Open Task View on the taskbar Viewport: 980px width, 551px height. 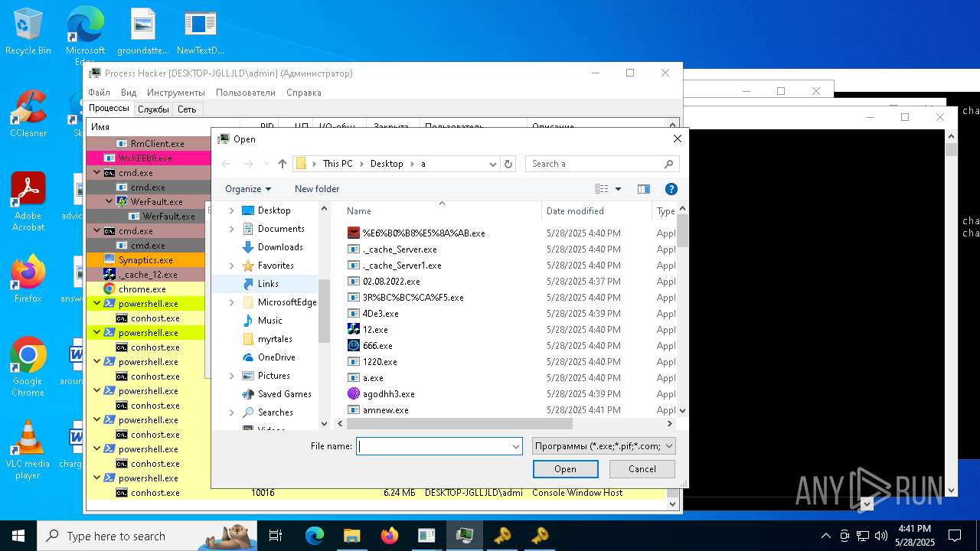276,536
